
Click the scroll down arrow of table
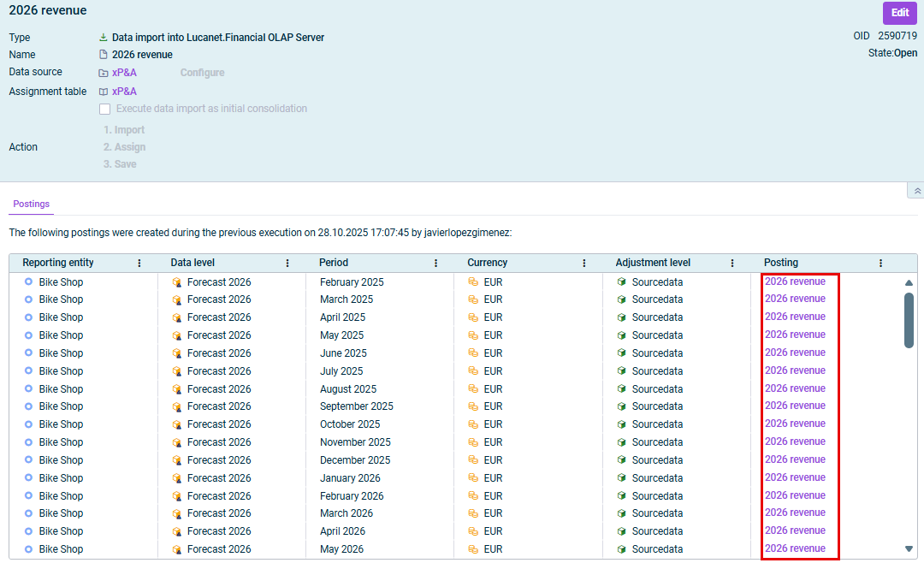click(909, 548)
